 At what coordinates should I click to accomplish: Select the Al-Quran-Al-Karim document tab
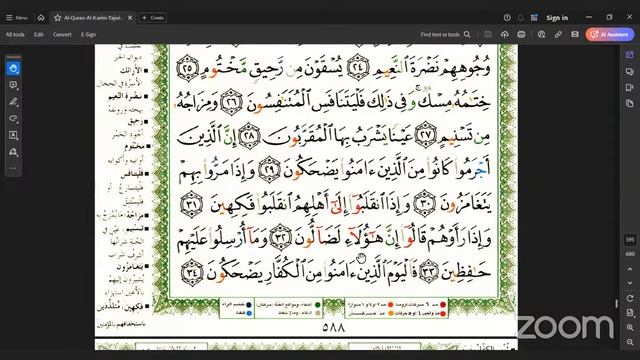click(x=93, y=18)
